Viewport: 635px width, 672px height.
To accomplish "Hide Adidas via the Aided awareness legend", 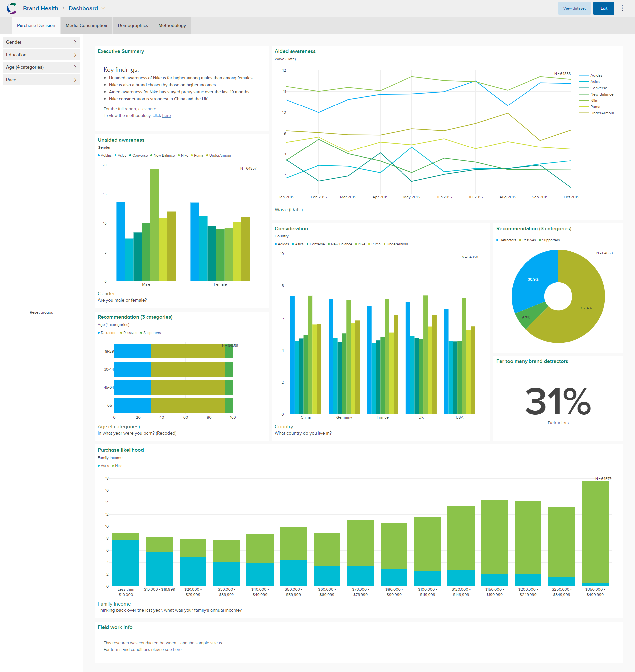I will [597, 75].
